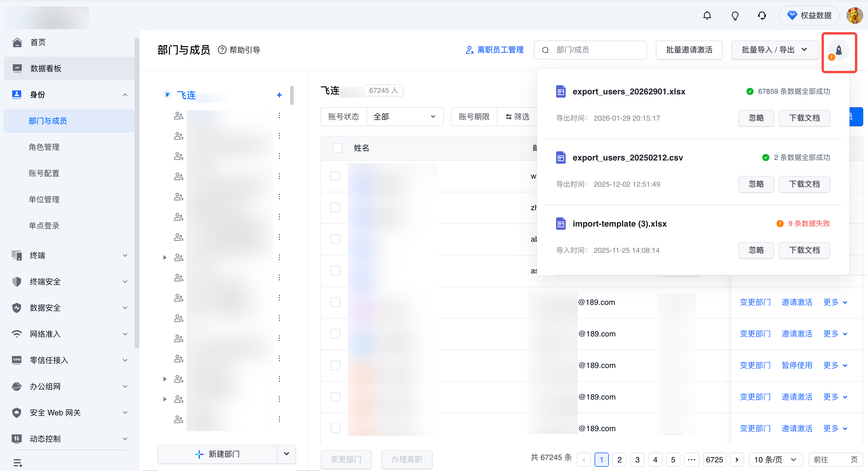Open the 离职员工管理 link
The height and width of the screenshot is (471, 868).
pyautogui.click(x=495, y=50)
